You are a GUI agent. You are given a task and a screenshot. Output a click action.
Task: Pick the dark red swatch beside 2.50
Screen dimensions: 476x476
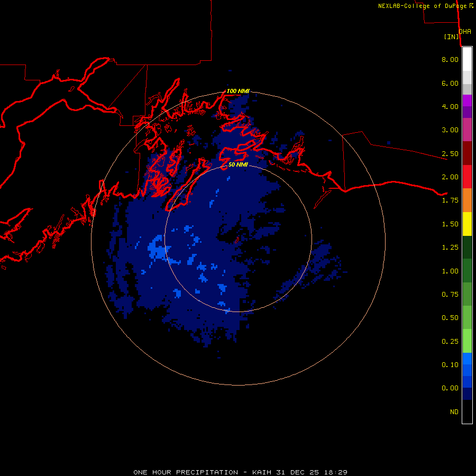[467, 153]
